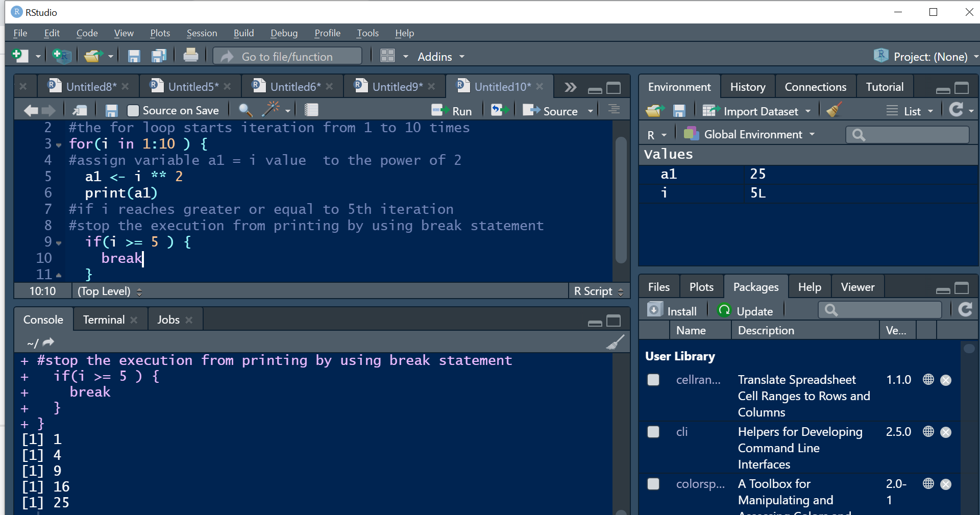Open the Global Environment dropdown
This screenshot has width=980, height=515.
(749, 134)
